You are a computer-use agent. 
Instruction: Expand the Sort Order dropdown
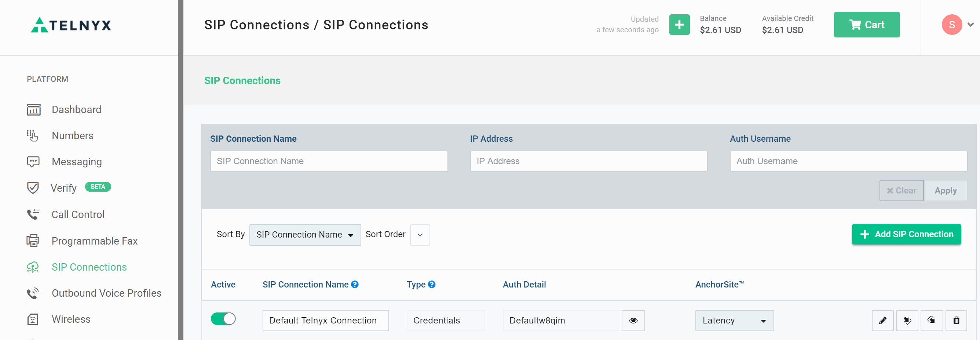coord(420,235)
